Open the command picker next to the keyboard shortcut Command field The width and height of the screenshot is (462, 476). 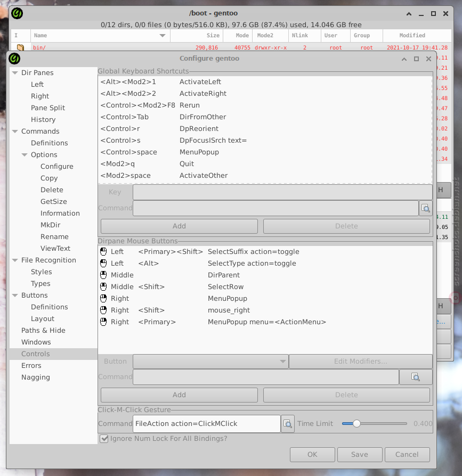coord(426,208)
